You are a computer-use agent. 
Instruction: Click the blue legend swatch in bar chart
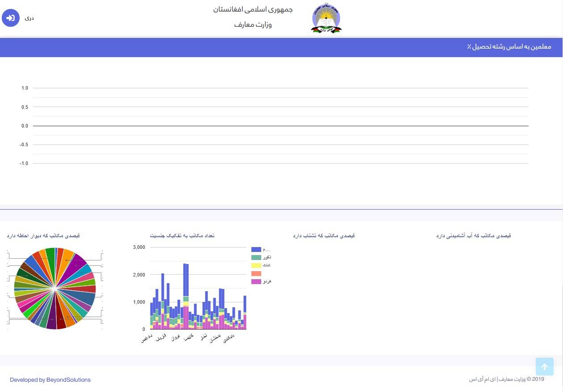[x=256, y=250]
